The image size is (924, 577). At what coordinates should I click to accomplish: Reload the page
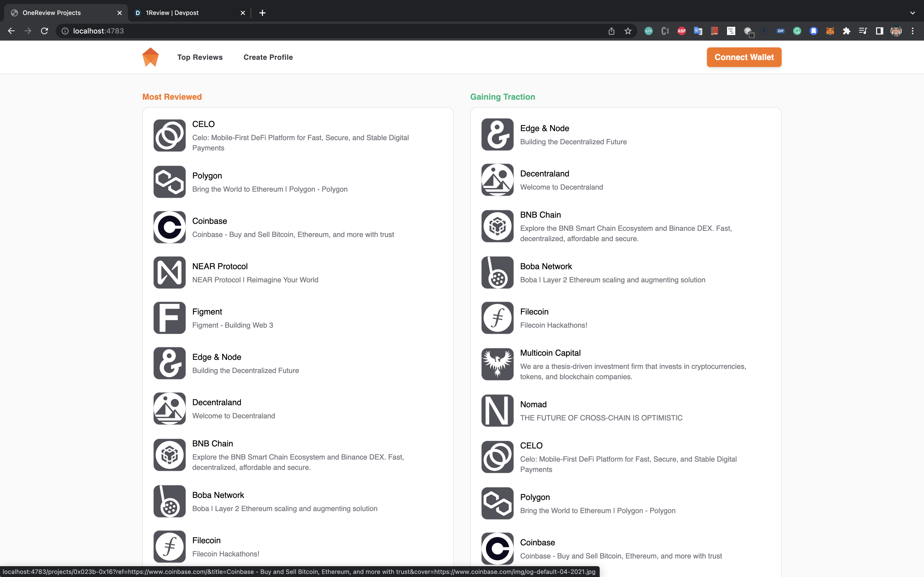tap(44, 31)
